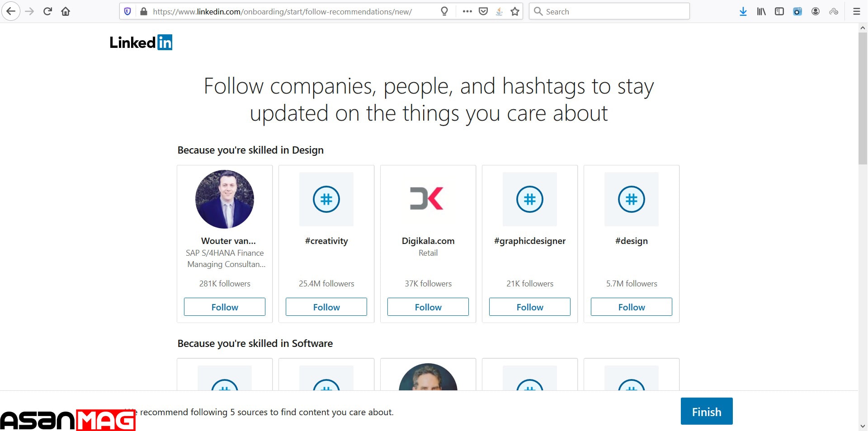Open the Firefox hamburger menu
The image size is (868, 431).
(x=856, y=11)
